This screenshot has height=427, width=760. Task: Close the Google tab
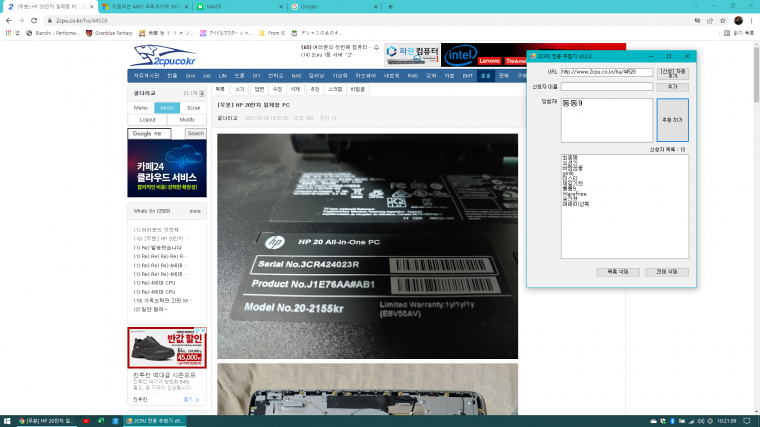376,7
